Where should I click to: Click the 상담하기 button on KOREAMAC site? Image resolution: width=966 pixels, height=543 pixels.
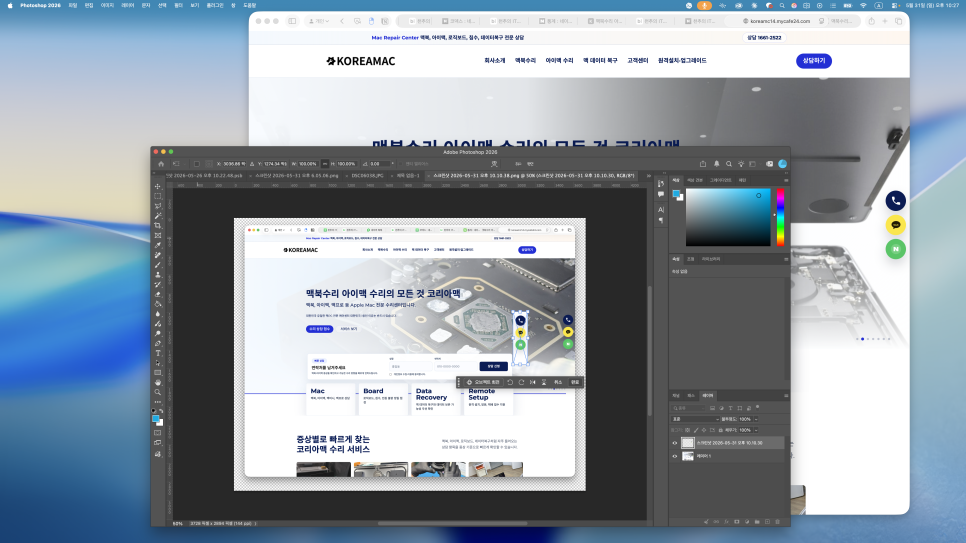tap(813, 61)
